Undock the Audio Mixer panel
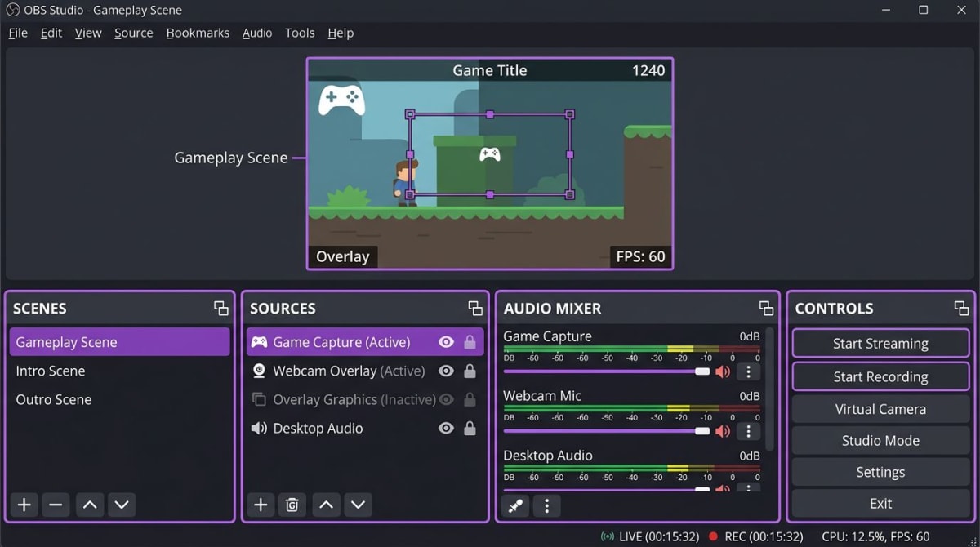 pos(766,308)
